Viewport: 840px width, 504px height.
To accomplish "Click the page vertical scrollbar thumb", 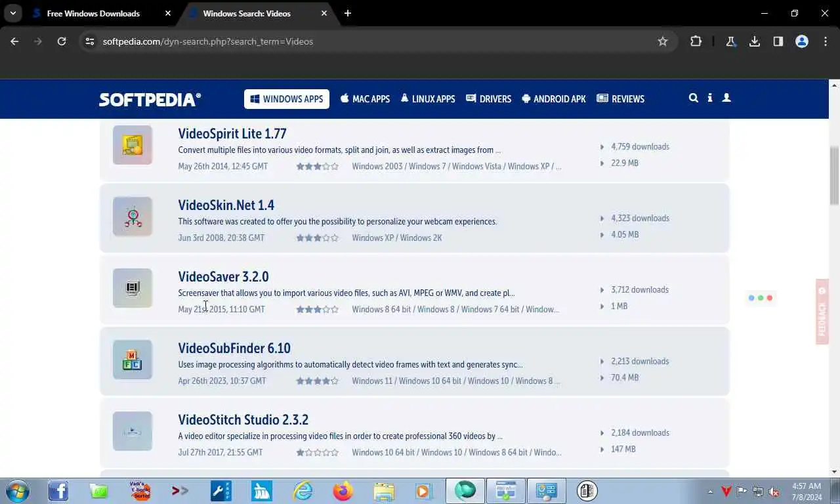I will click(835, 177).
